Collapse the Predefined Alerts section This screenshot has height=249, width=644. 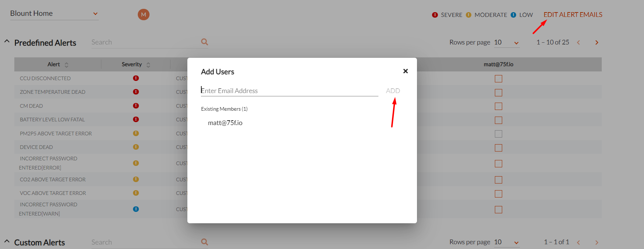[7, 42]
